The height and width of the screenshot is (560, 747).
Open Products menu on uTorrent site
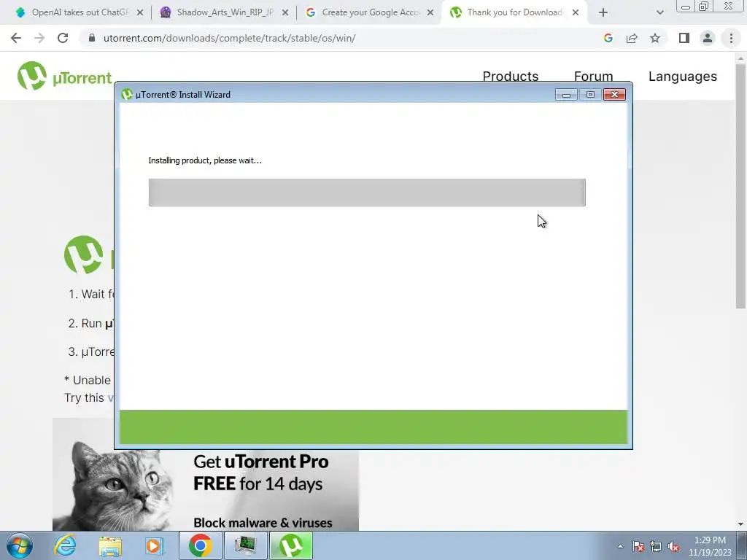tap(510, 76)
